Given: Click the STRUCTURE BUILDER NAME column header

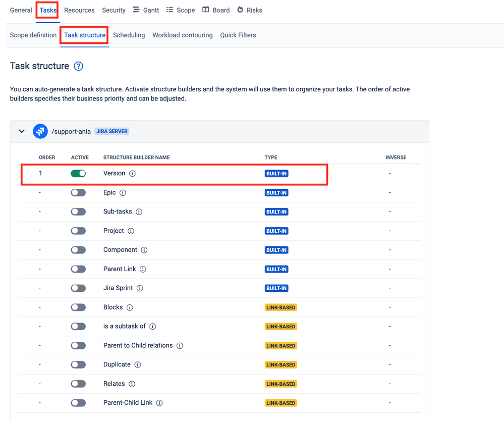Looking at the screenshot, I should tap(137, 157).
